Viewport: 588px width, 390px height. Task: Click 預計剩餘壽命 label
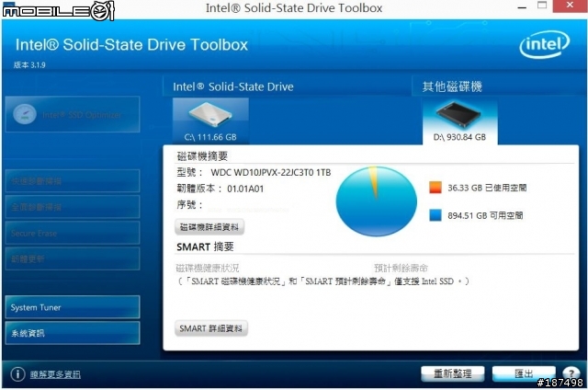(401, 268)
